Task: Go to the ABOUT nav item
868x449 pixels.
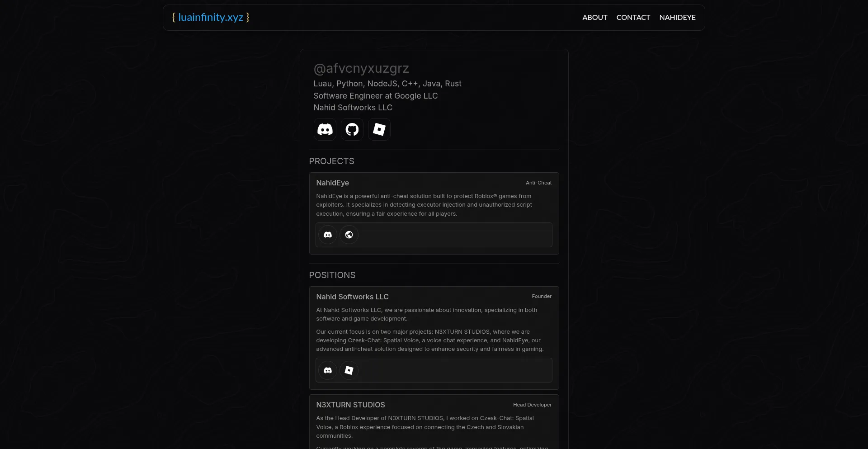Action: (594, 18)
